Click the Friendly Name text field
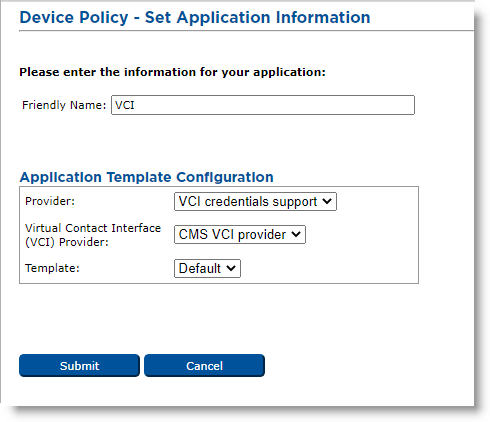 point(263,105)
